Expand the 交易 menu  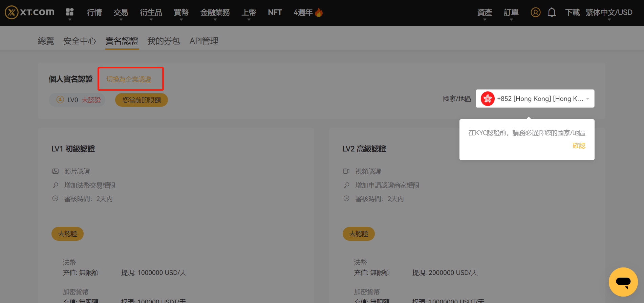point(121,13)
